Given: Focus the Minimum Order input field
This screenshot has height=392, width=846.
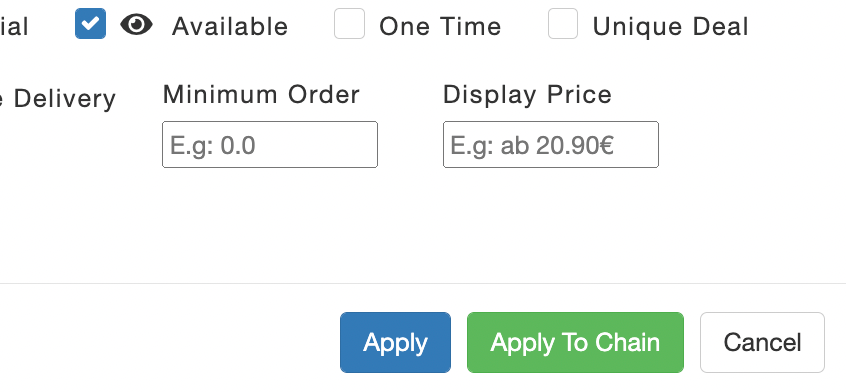Looking at the screenshot, I should pos(270,145).
